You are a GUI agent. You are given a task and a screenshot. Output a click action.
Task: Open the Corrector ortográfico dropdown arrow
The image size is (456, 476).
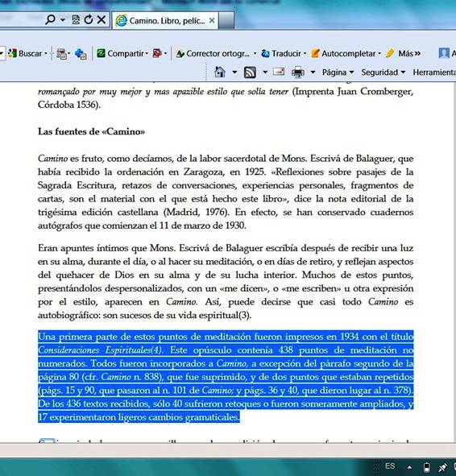click(255, 54)
